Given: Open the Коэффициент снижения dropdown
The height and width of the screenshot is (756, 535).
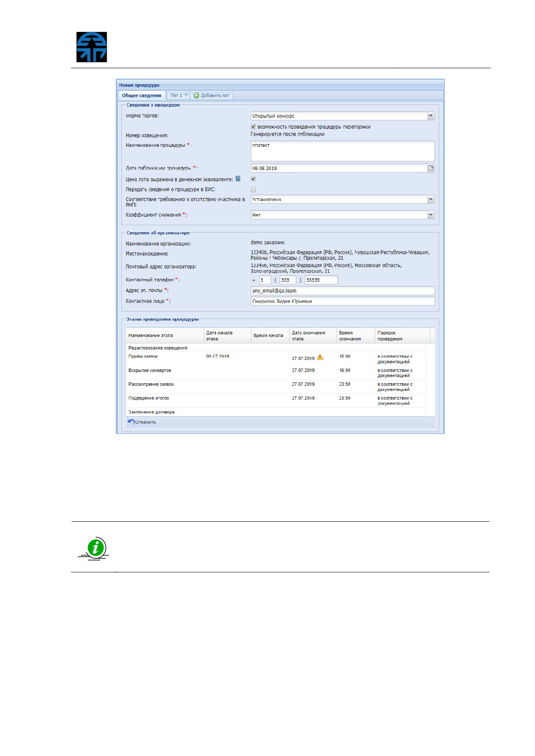Looking at the screenshot, I should (x=431, y=214).
